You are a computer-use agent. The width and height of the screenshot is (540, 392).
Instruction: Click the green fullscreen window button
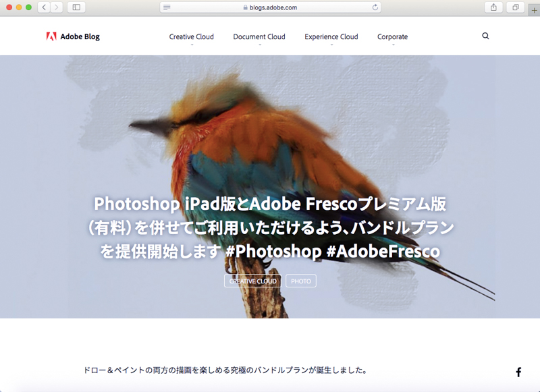(28, 7)
